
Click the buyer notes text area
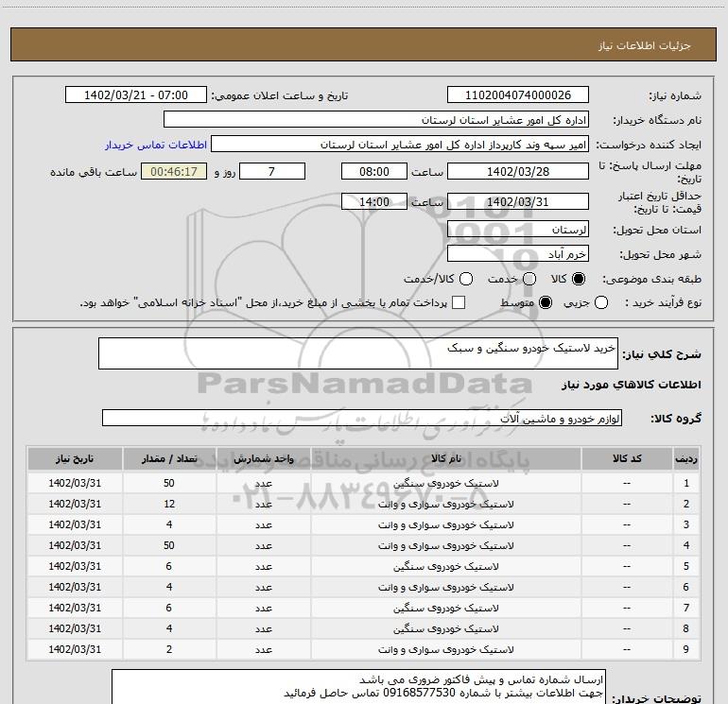tap(358, 687)
